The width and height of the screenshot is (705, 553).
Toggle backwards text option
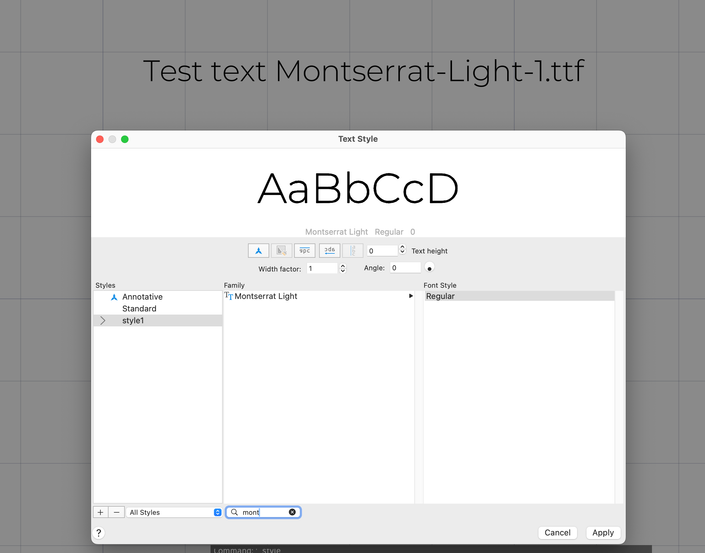[330, 250]
